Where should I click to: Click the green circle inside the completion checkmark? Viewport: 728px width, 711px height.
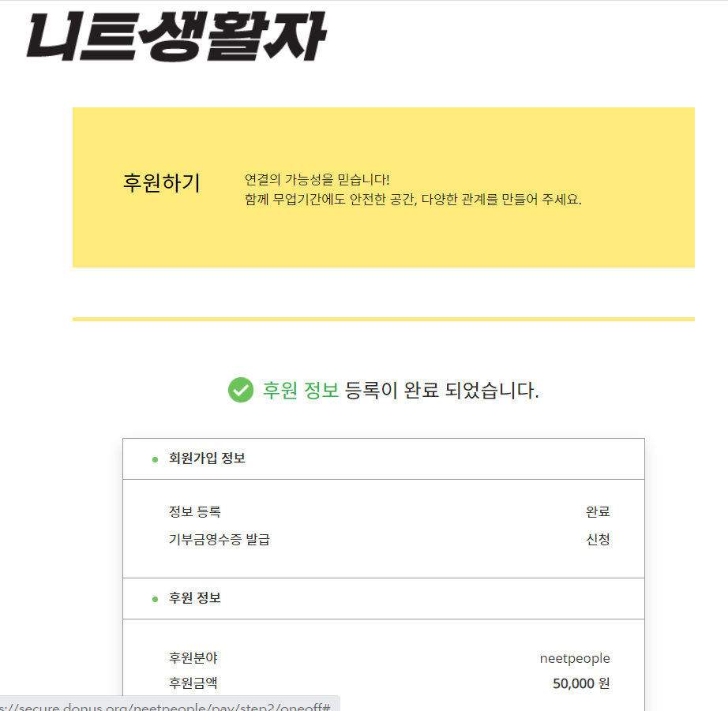click(x=241, y=390)
